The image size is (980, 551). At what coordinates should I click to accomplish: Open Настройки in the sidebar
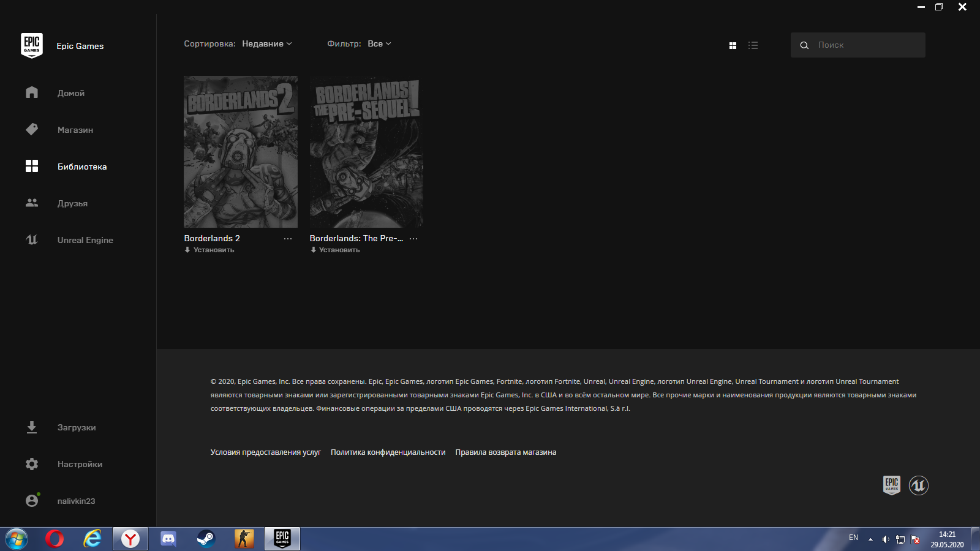80,464
